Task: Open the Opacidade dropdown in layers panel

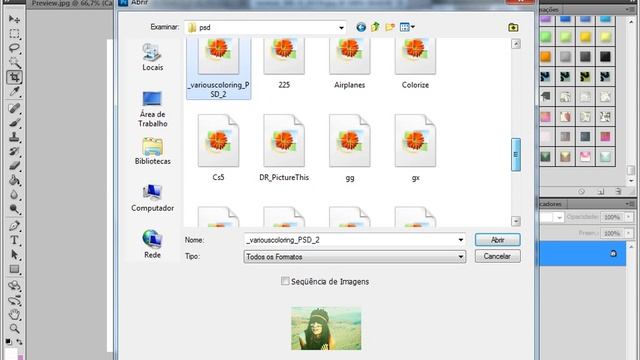Action: [x=629, y=217]
